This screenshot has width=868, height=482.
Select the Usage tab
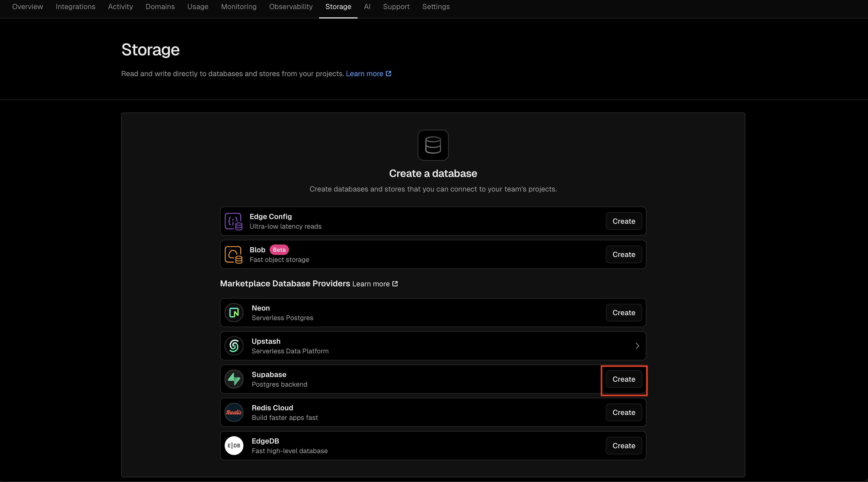pyautogui.click(x=198, y=7)
